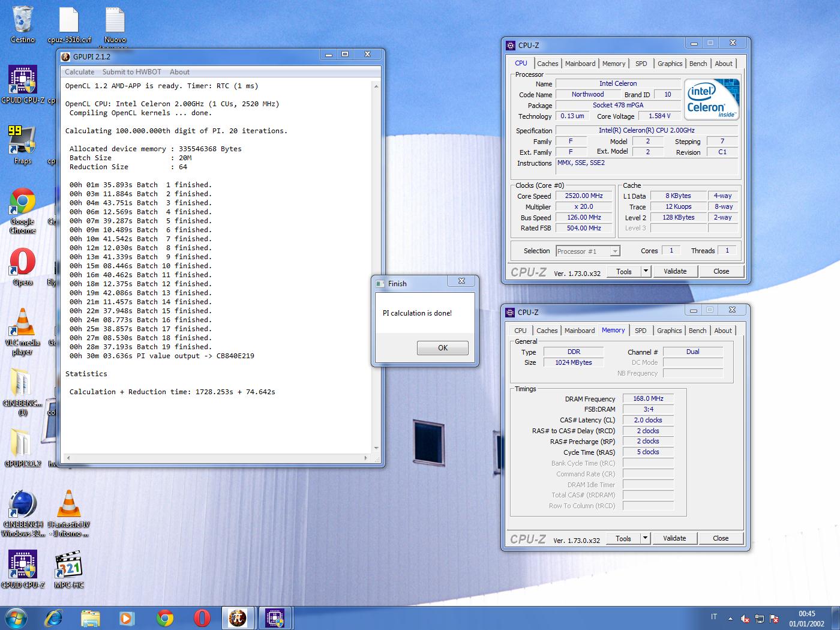The image size is (840, 630).
Task: Click the IT language indicator
Action: pos(714,617)
